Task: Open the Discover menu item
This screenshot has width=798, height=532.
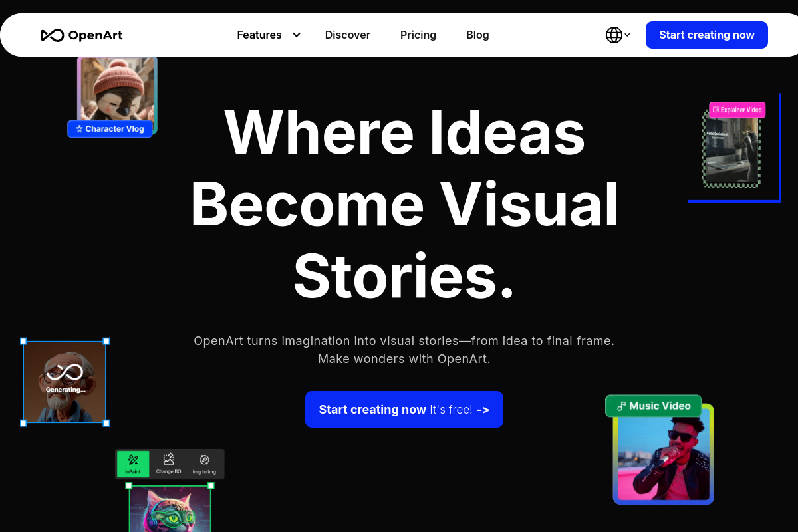Action: [x=347, y=35]
